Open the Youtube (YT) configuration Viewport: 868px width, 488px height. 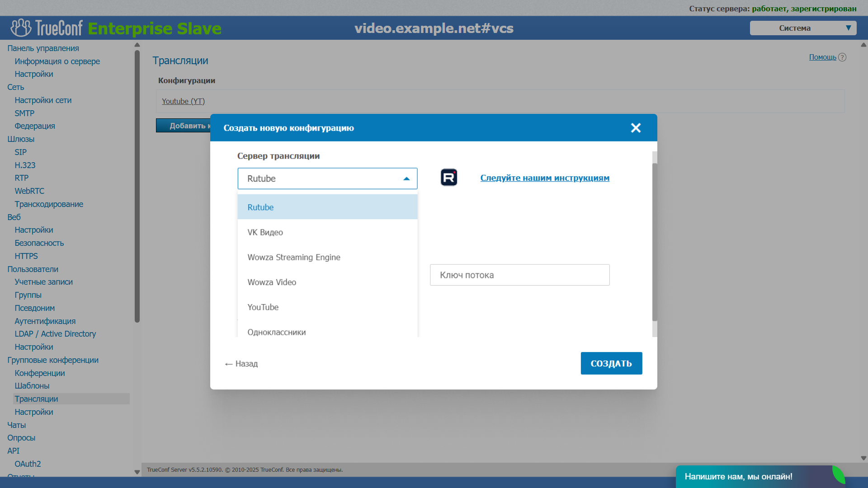coord(183,101)
